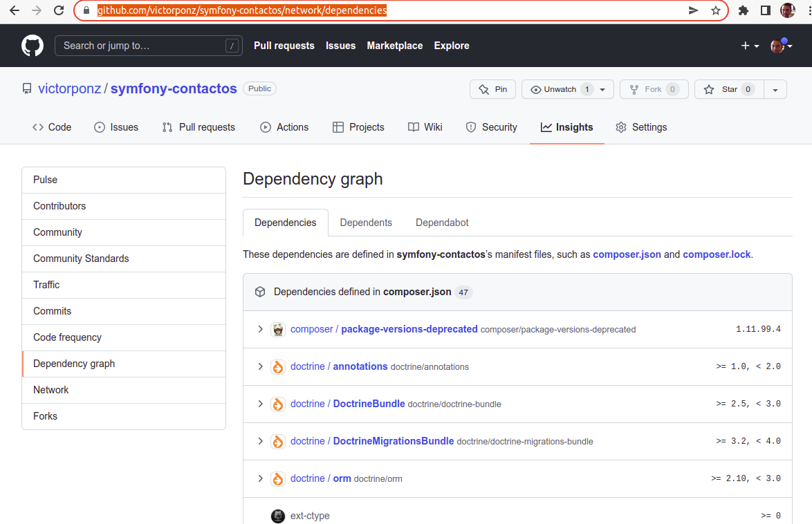Click the browser back arrow
This screenshot has height=524, width=812.
click(14, 10)
